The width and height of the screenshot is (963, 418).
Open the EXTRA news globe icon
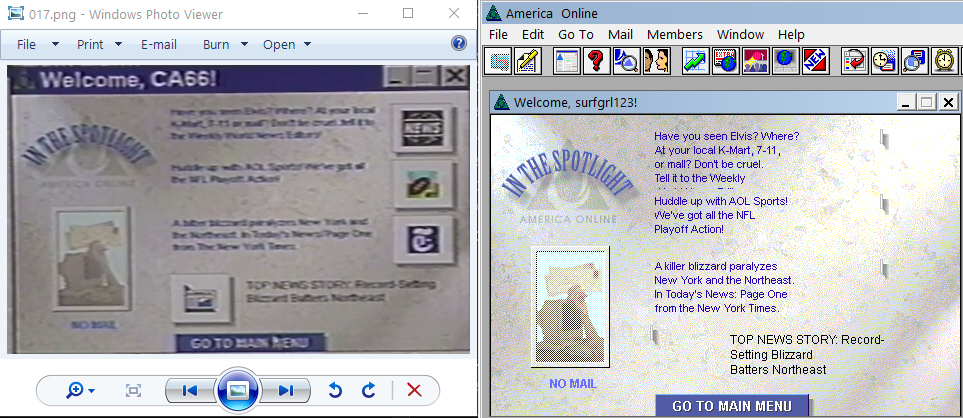(x=725, y=61)
